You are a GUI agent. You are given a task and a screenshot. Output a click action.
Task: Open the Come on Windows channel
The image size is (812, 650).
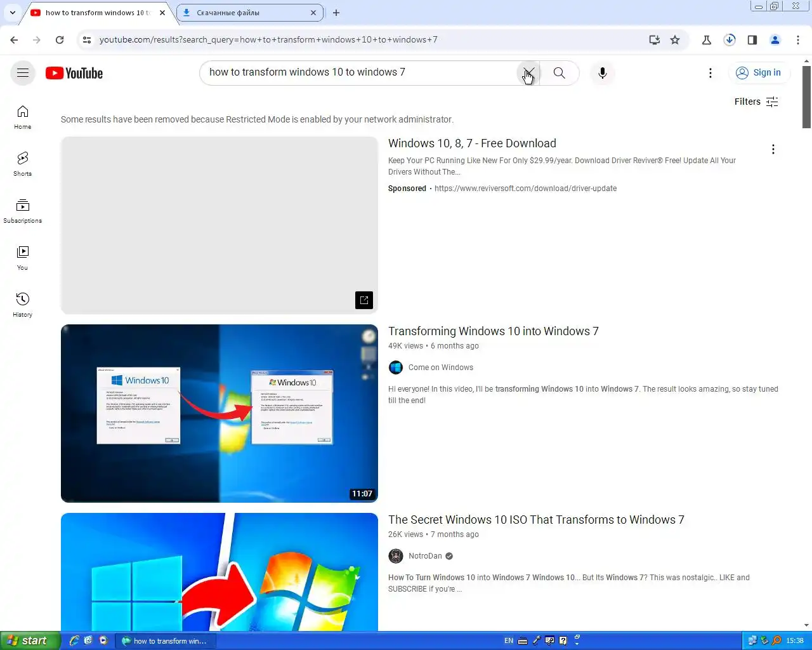pyautogui.click(x=441, y=368)
